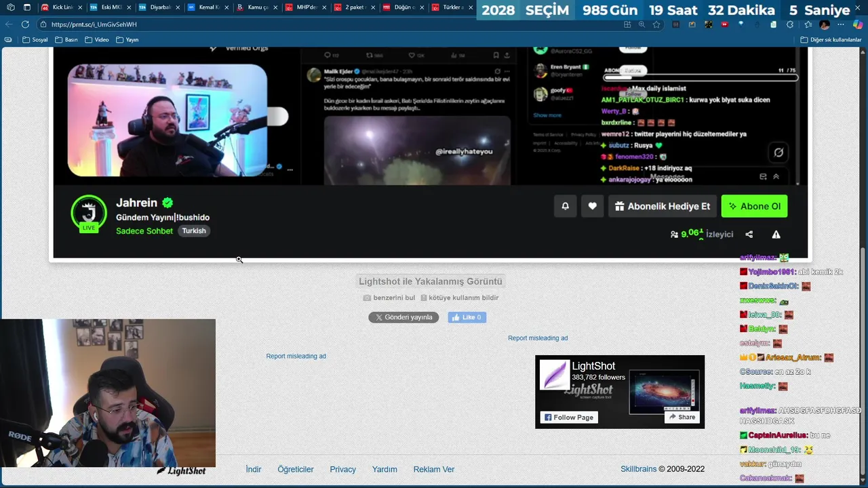This screenshot has width=868, height=488.
Task: Click the share icon beside viewer count
Action: [x=749, y=235]
